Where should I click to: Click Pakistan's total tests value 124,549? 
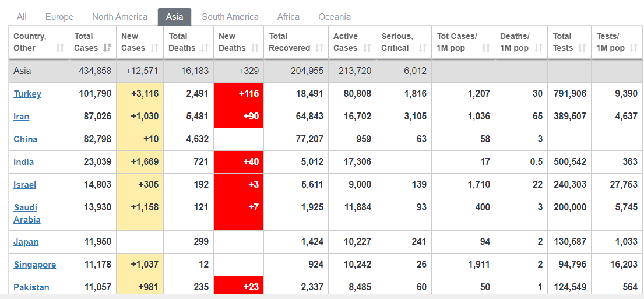point(569,287)
